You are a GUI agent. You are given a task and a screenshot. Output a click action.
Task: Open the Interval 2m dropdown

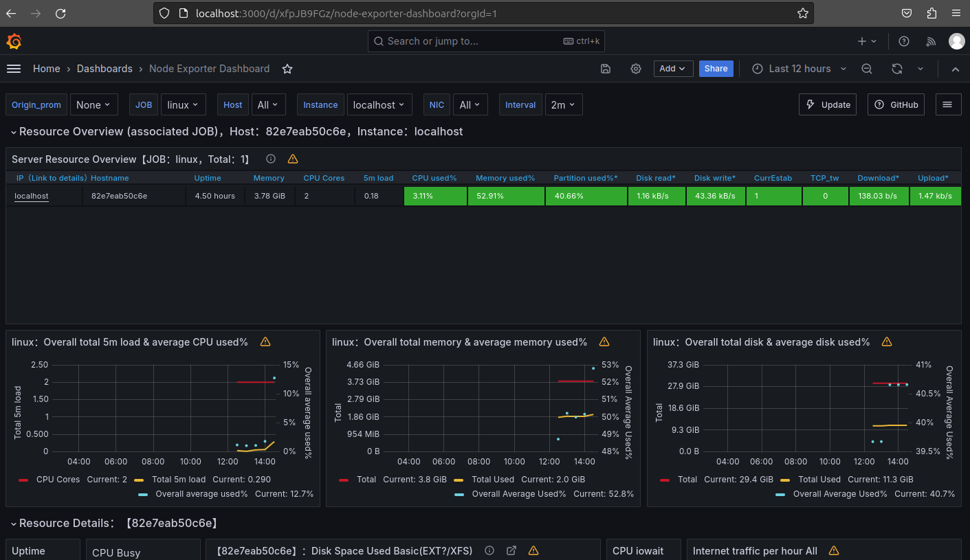(x=564, y=105)
